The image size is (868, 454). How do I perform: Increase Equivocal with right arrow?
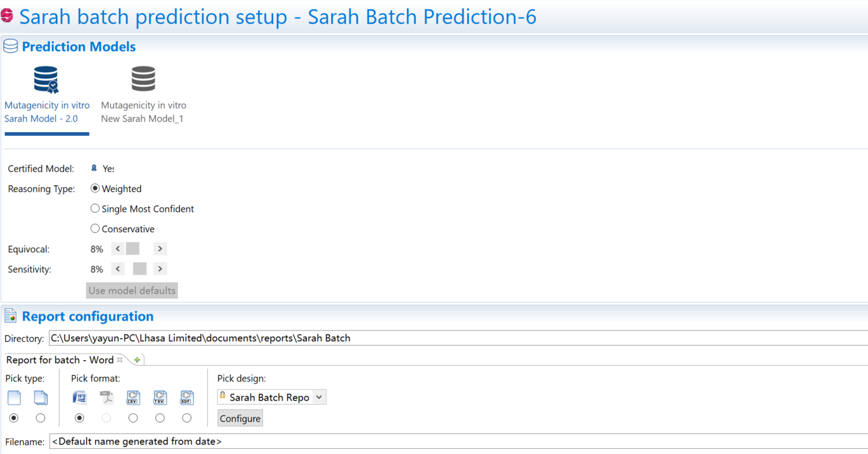160,249
